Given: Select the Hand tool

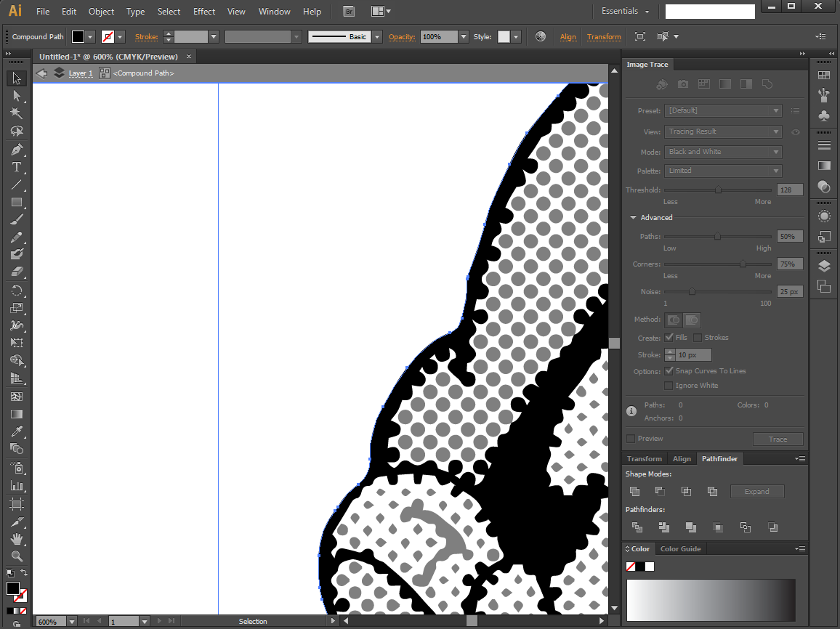Looking at the screenshot, I should pyautogui.click(x=17, y=538).
